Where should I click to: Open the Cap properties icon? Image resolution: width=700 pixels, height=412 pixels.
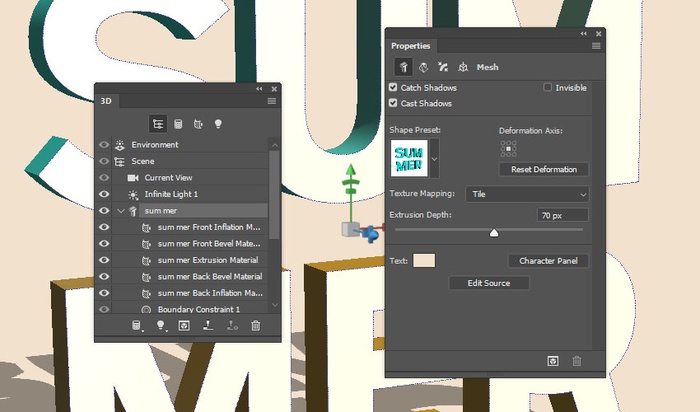tap(443, 67)
